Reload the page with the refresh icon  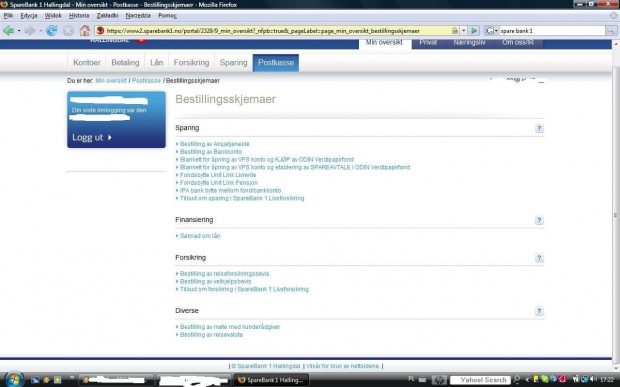click(x=52, y=30)
